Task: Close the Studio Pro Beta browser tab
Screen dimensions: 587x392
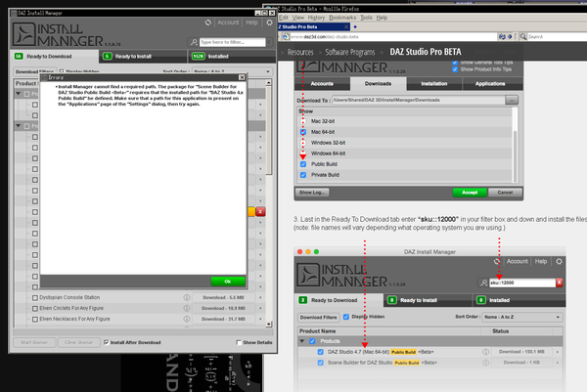Action: (x=346, y=27)
